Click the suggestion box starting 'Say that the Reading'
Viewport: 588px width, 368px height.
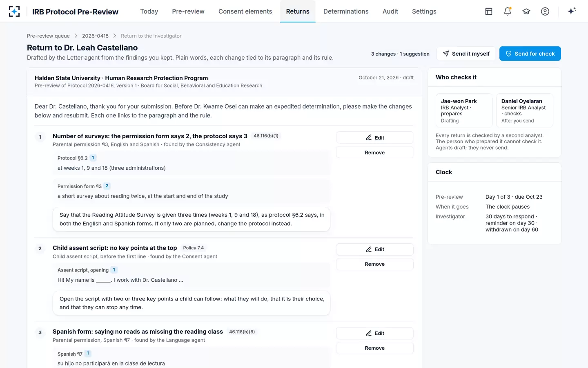coord(192,219)
